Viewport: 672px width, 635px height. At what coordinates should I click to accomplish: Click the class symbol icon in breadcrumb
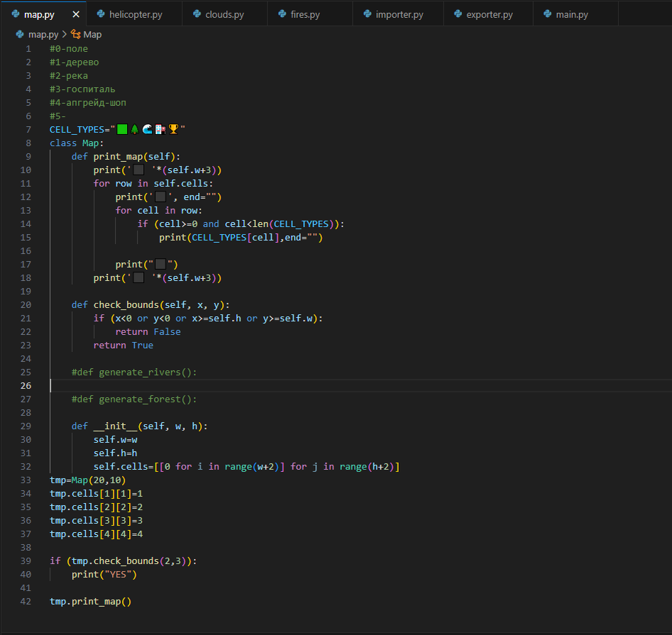(76, 34)
